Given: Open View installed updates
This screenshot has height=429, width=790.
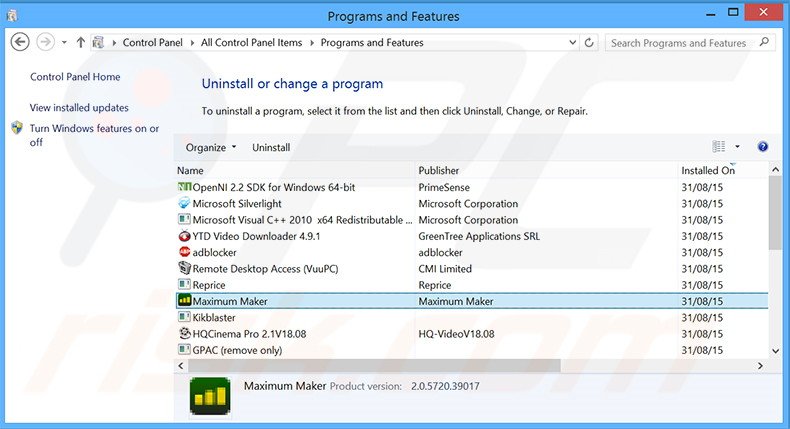Looking at the screenshot, I should (x=79, y=107).
